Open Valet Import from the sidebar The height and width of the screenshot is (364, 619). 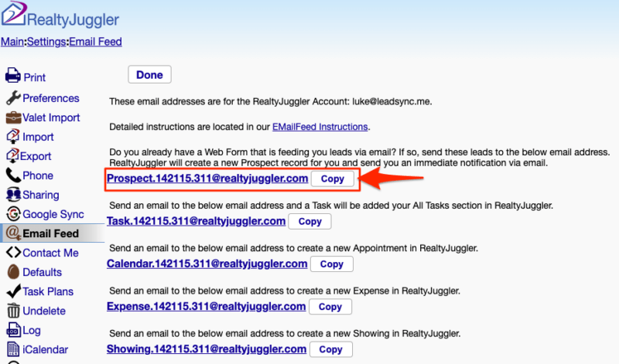[x=51, y=117]
